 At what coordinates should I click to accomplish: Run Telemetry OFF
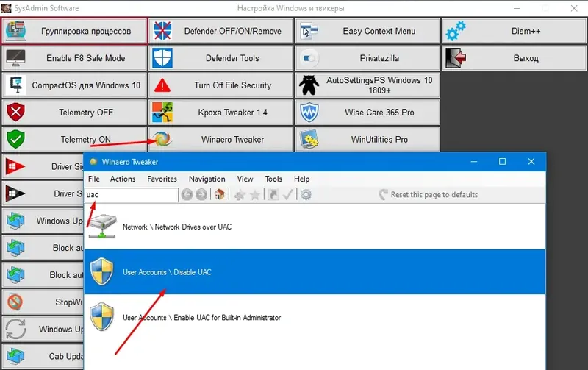[74, 113]
